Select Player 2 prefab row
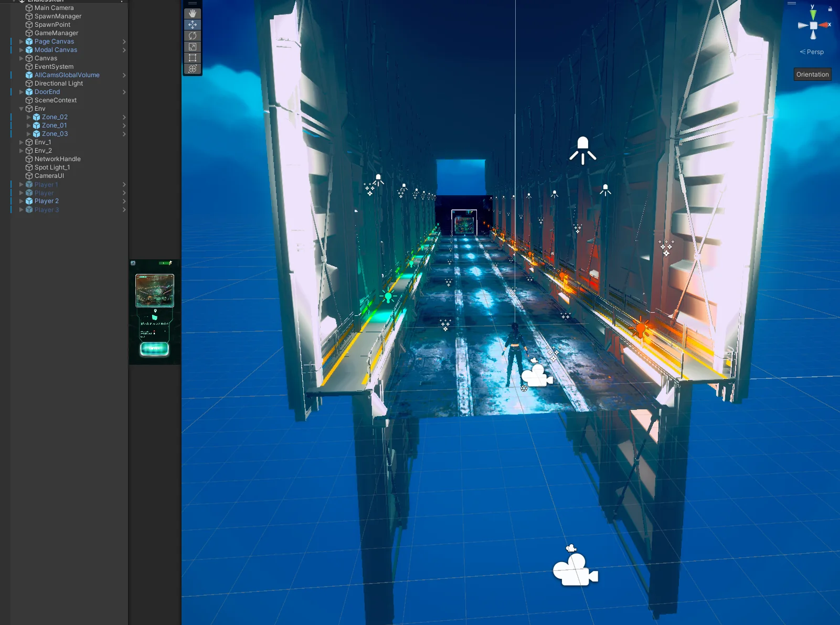The height and width of the screenshot is (625, 840). (69, 201)
